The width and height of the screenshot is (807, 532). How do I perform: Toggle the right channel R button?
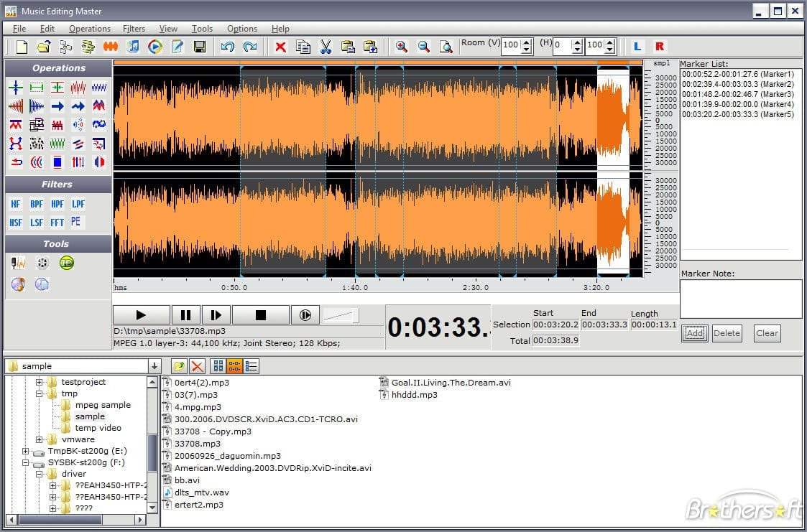click(659, 47)
